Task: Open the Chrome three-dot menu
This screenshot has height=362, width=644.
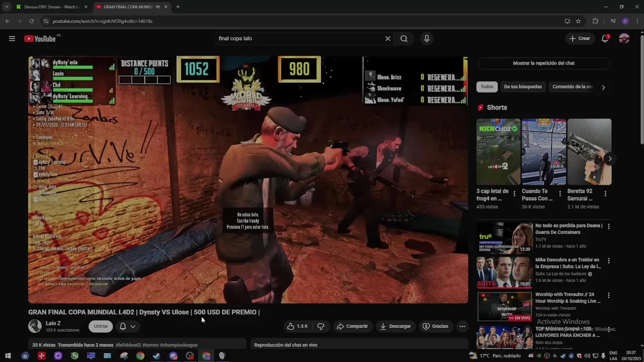Action: pos(637,21)
